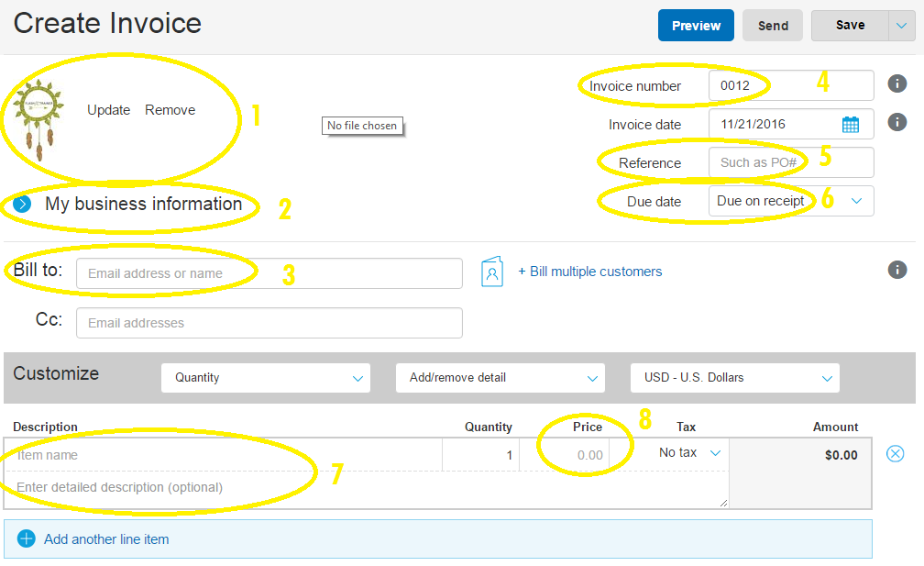Open the Add/remove detail dropdown
Screen dimensions: 924x566
tap(500, 378)
